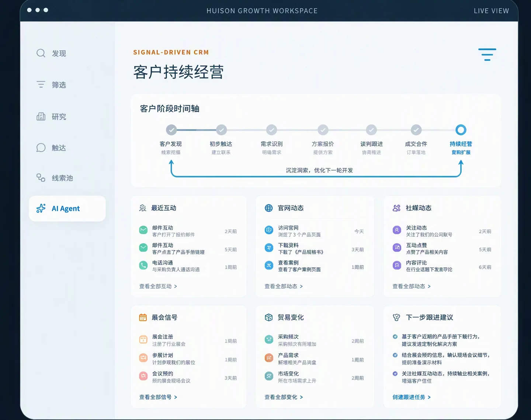Viewport: 531px width, 420px height.
Task: Click 创建跟进任务 link
Action: click(x=412, y=397)
